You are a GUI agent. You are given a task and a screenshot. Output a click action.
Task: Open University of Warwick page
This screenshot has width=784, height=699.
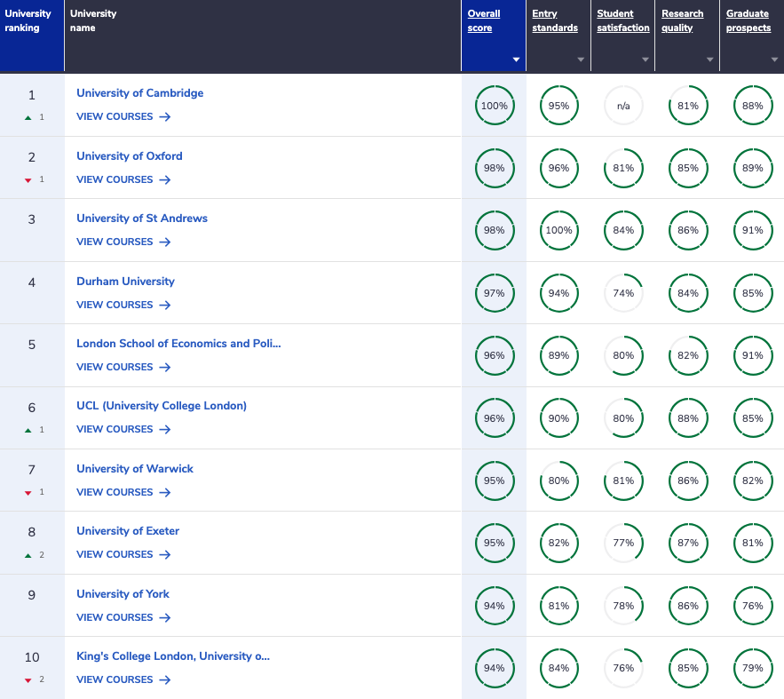pyautogui.click(x=135, y=469)
